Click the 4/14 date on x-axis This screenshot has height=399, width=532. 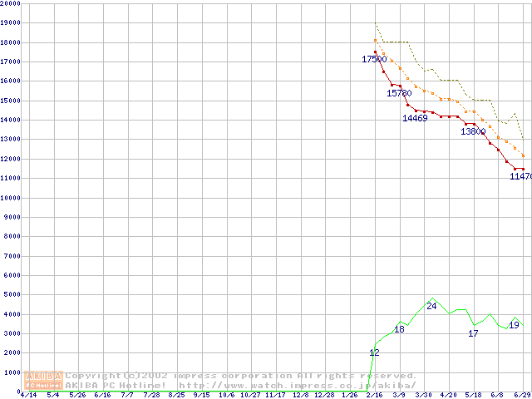(x=28, y=395)
